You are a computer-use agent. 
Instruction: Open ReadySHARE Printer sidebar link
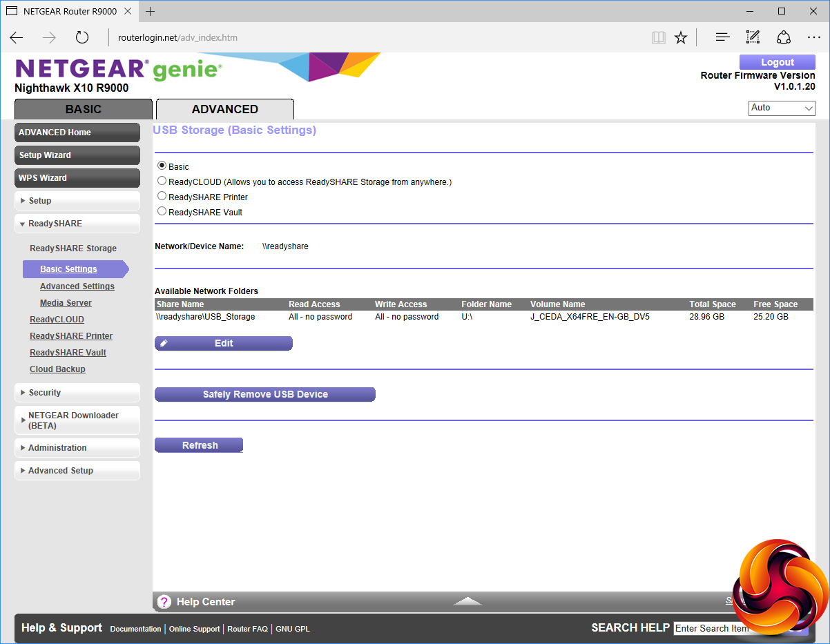click(71, 336)
